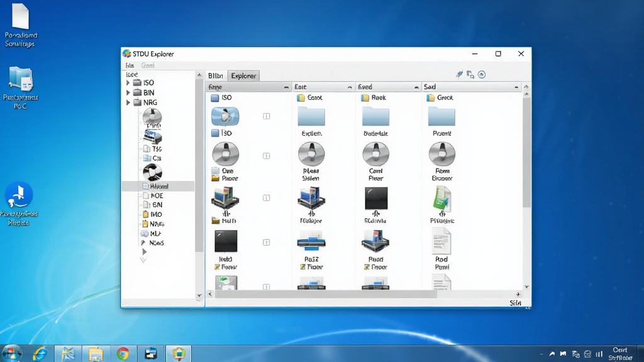Click the sort arrow on the Soed column header
The height and width of the screenshot is (362, 644).
tap(416, 87)
